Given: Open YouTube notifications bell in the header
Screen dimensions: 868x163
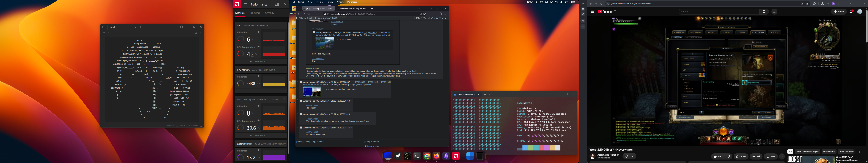Looking at the screenshot, I should (851, 11).
